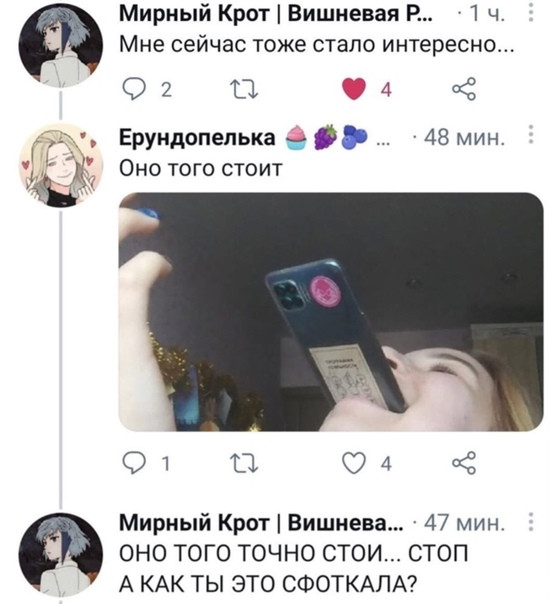Image resolution: width=549 pixels, height=604 pixels.
Task: Retweet the first Мирный Крот tweet
Action: pyautogui.click(x=243, y=90)
